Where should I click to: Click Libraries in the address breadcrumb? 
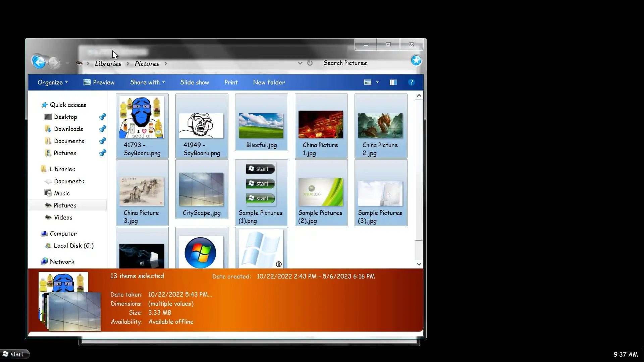pyautogui.click(x=108, y=64)
